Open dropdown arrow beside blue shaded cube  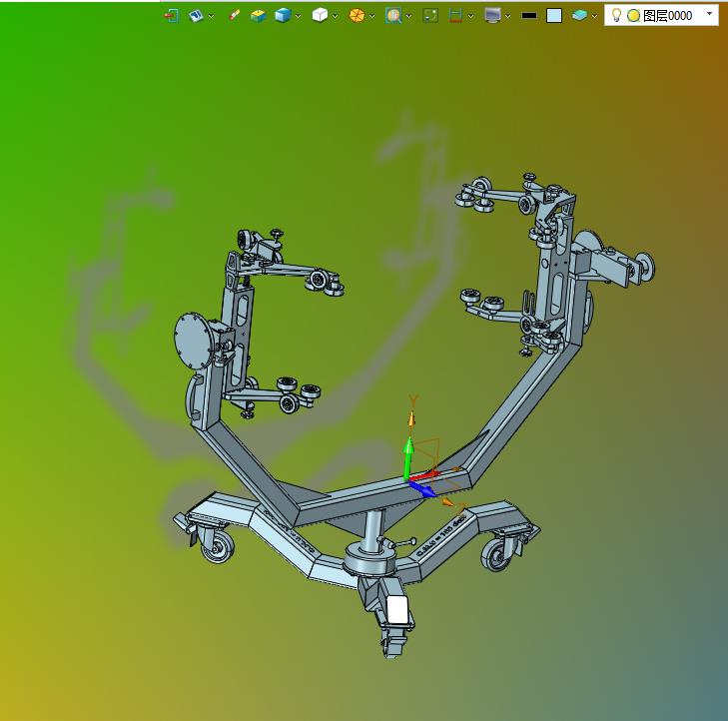click(298, 16)
